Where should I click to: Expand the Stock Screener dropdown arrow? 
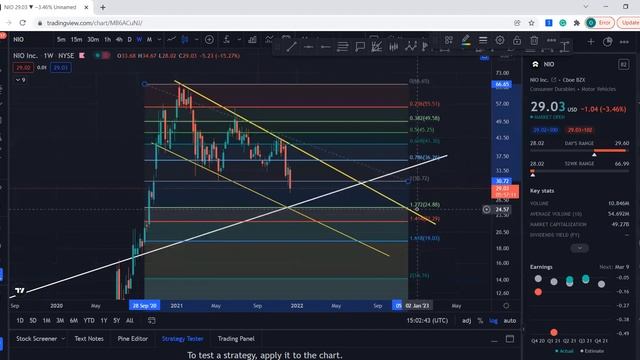click(63, 339)
